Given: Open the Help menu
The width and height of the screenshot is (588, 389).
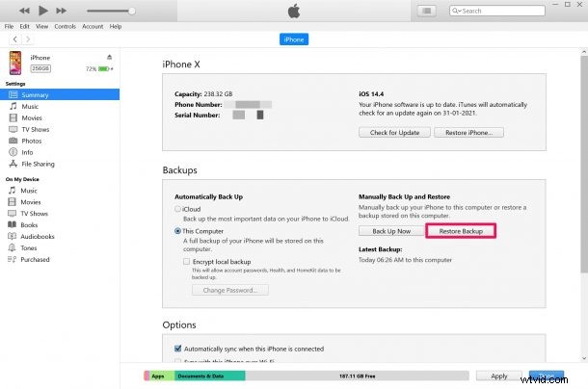Looking at the screenshot, I should (x=116, y=27).
